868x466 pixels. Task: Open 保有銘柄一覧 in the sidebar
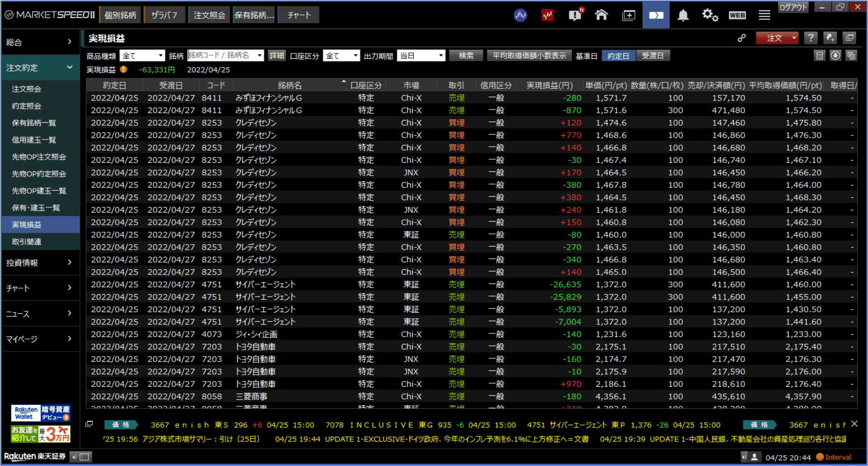coord(40,123)
